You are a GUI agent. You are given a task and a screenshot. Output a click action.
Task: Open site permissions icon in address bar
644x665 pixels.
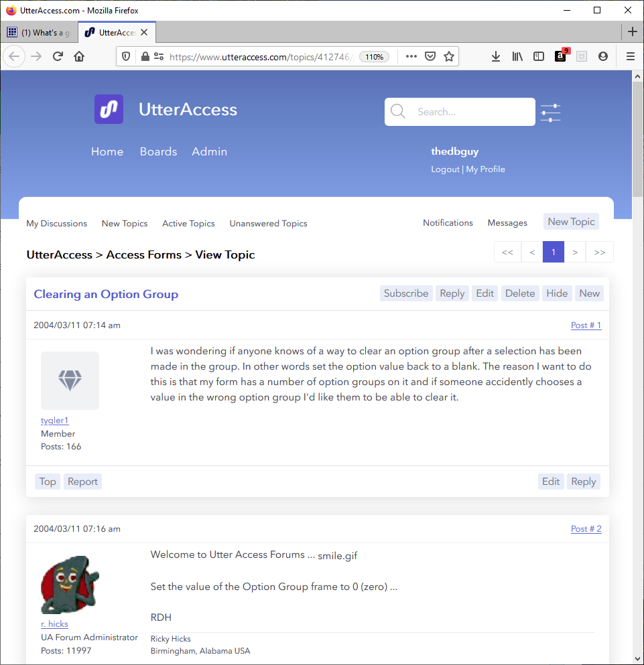coord(159,56)
